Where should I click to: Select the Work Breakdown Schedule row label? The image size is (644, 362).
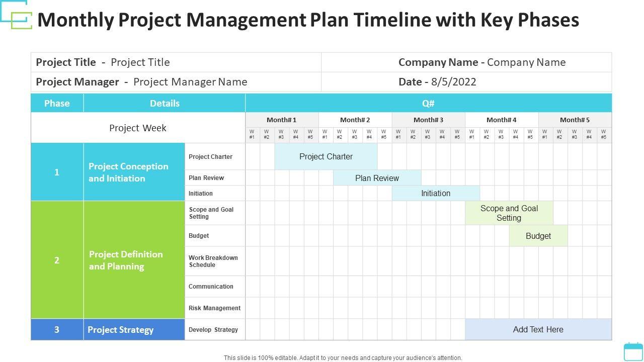point(213,261)
